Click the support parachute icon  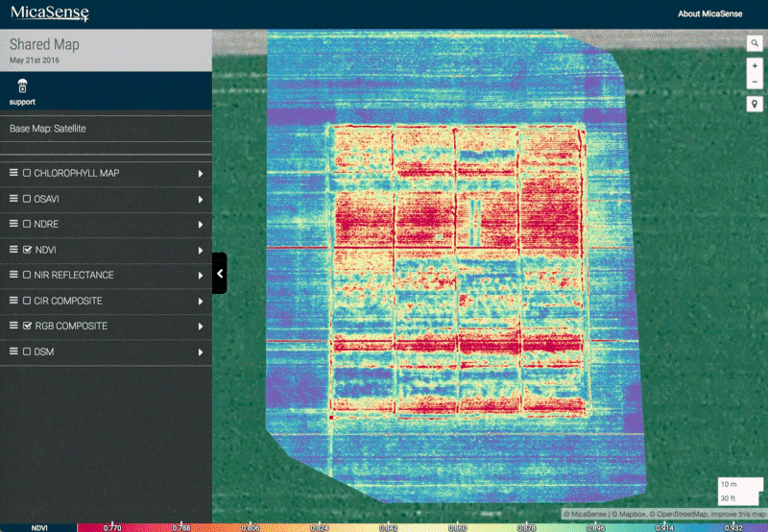[x=22, y=85]
